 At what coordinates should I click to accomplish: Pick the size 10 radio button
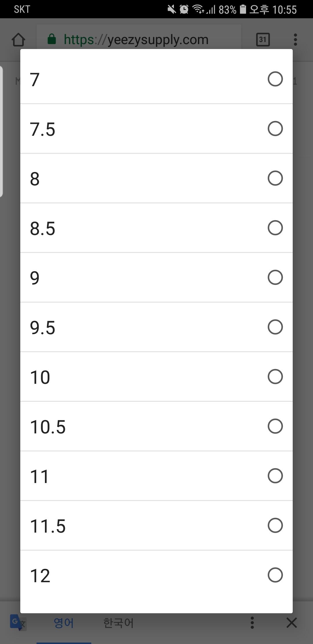[275, 377]
